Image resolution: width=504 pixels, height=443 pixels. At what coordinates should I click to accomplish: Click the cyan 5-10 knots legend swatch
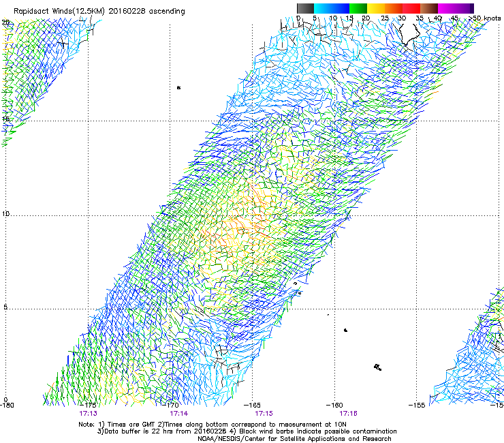coord(323,8)
